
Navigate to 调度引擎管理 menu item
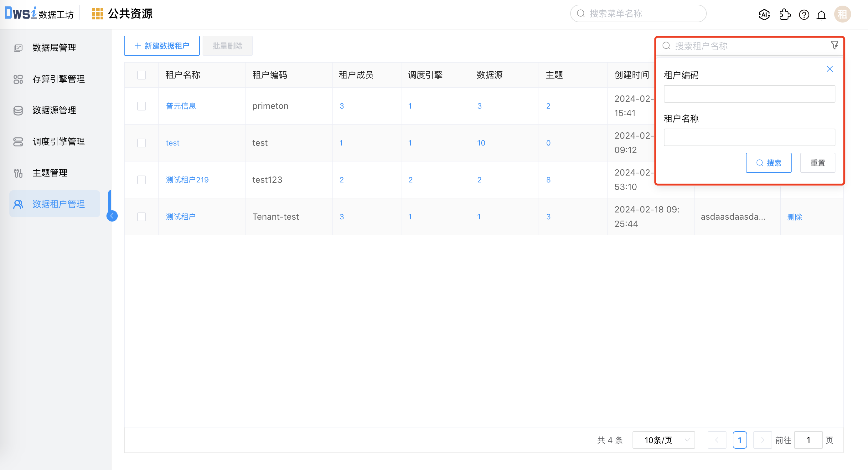tap(58, 141)
